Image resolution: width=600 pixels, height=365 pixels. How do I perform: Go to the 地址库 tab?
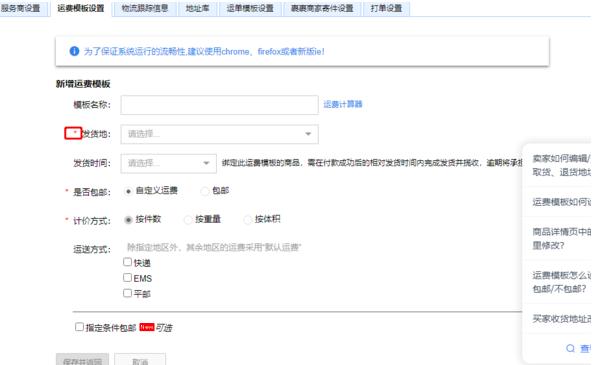(x=197, y=8)
